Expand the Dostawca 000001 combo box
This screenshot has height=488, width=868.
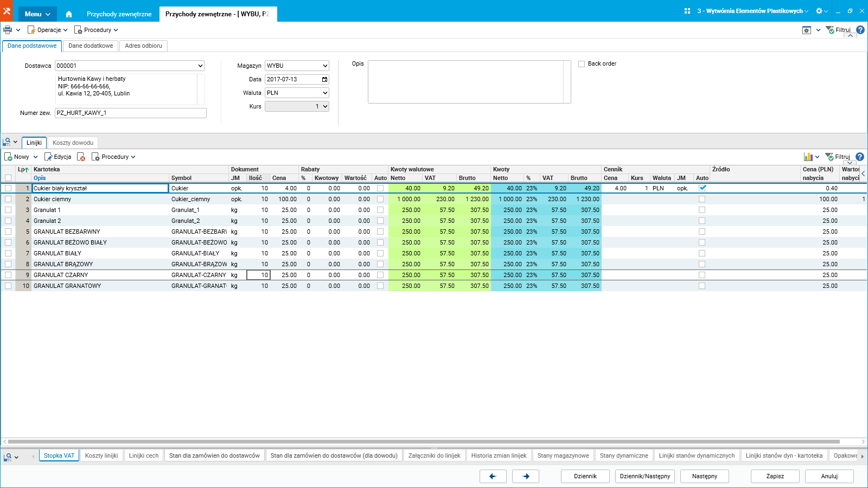(200, 66)
